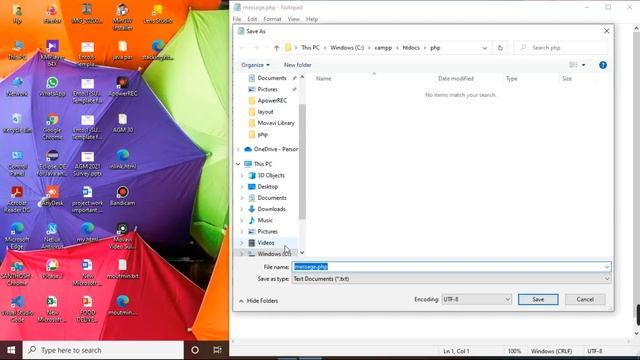Screen dimensions: 640x360
Task: Select the FOOD DELIVE PowerPoint desktop file
Action: (x=87, y=309)
